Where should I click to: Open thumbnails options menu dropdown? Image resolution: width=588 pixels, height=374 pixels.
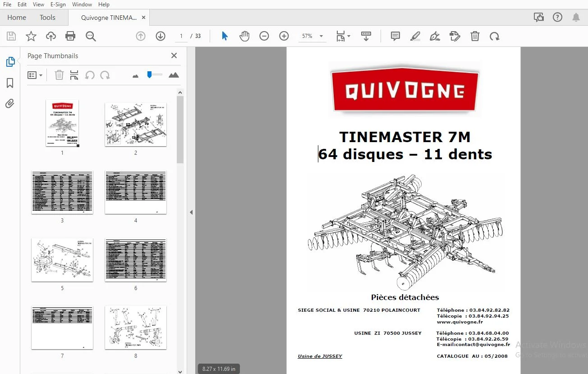(35, 75)
